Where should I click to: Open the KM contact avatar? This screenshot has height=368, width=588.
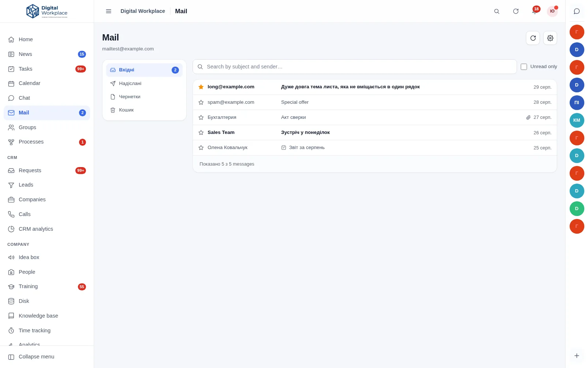(577, 120)
